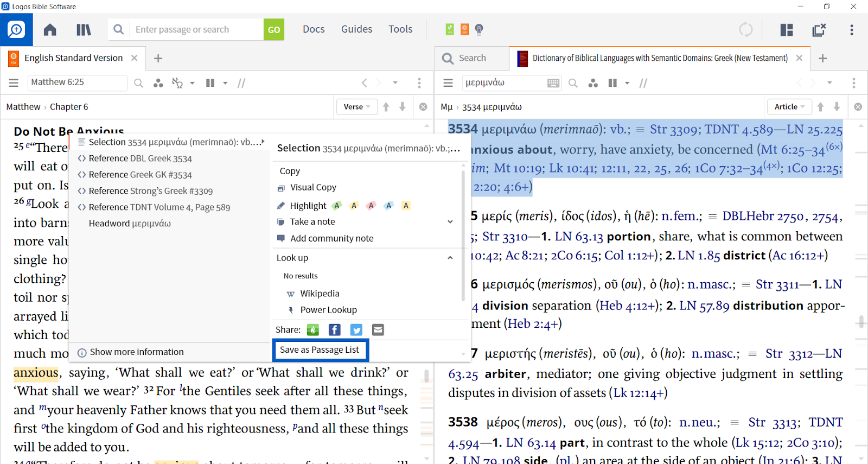Click the Matthew breadcrumb
868x464 pixels.
23,107
